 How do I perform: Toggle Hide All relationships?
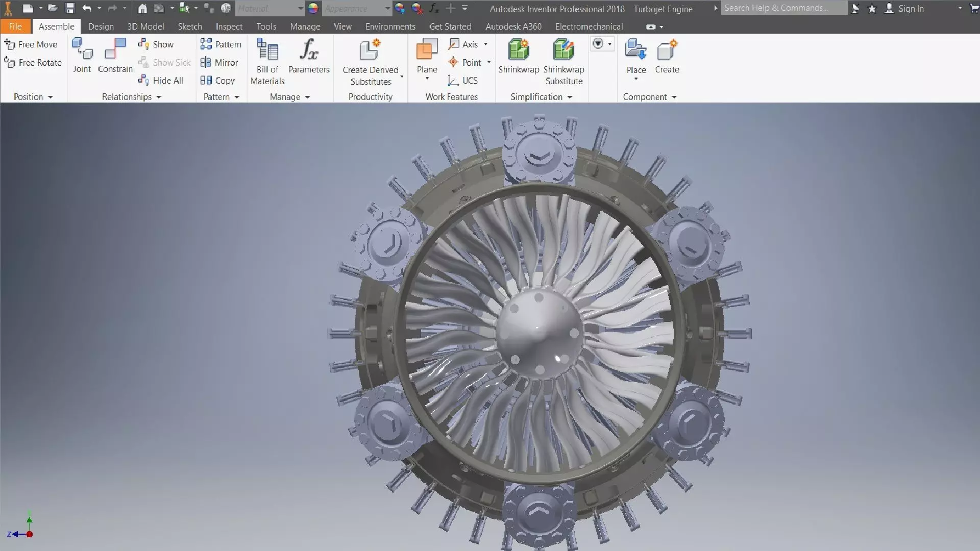tap(161, 80)
